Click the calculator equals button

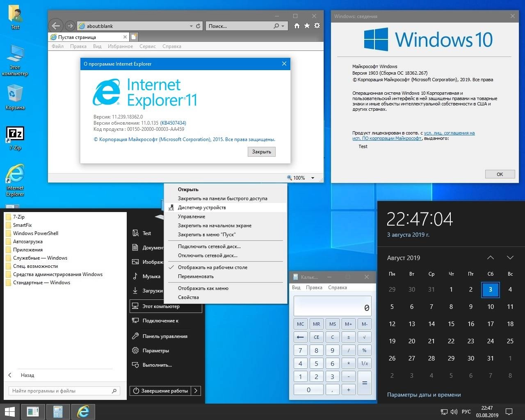pos(365,383)
